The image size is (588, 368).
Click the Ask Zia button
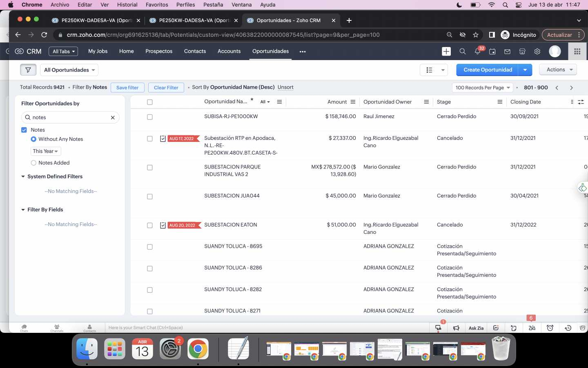tap(476, 328)
